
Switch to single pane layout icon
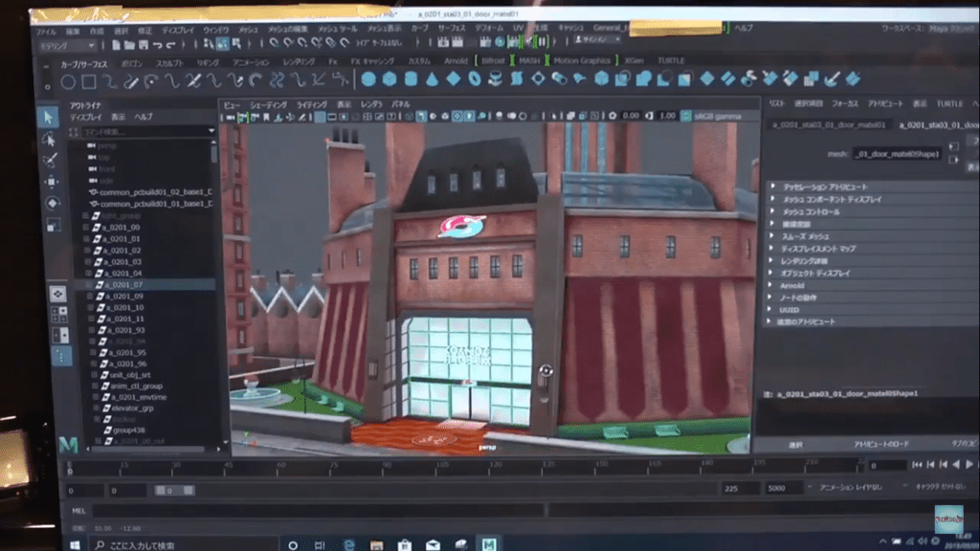pos(57,294)
